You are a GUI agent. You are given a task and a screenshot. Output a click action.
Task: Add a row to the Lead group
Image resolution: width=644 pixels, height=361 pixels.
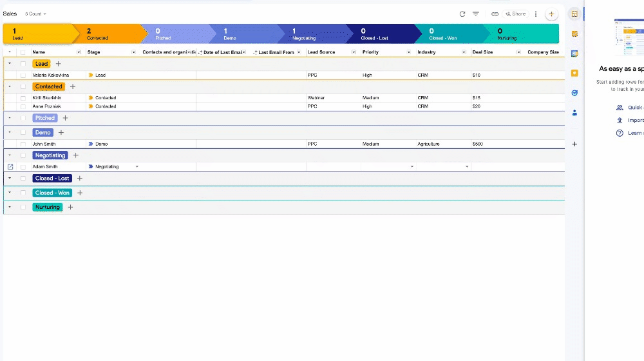coord(59,64)
